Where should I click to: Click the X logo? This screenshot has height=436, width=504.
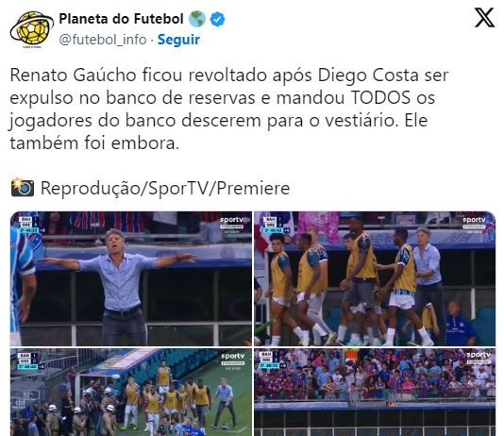point(484,18)
